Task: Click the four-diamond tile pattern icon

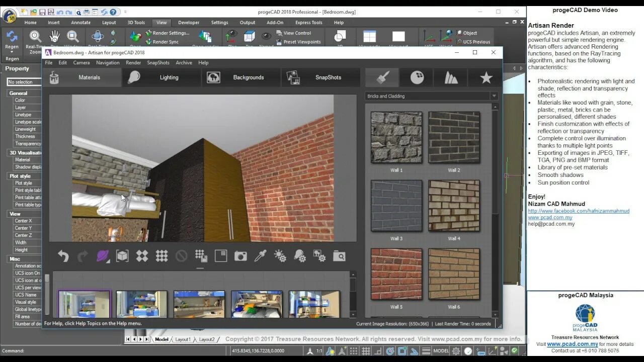Action: 142,256
